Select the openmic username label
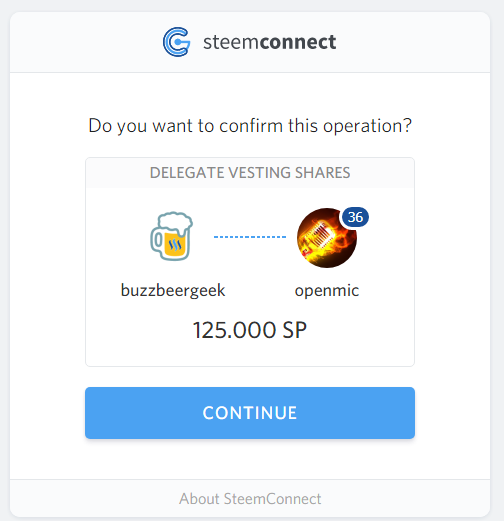504x521 pixels. point(327,291)
